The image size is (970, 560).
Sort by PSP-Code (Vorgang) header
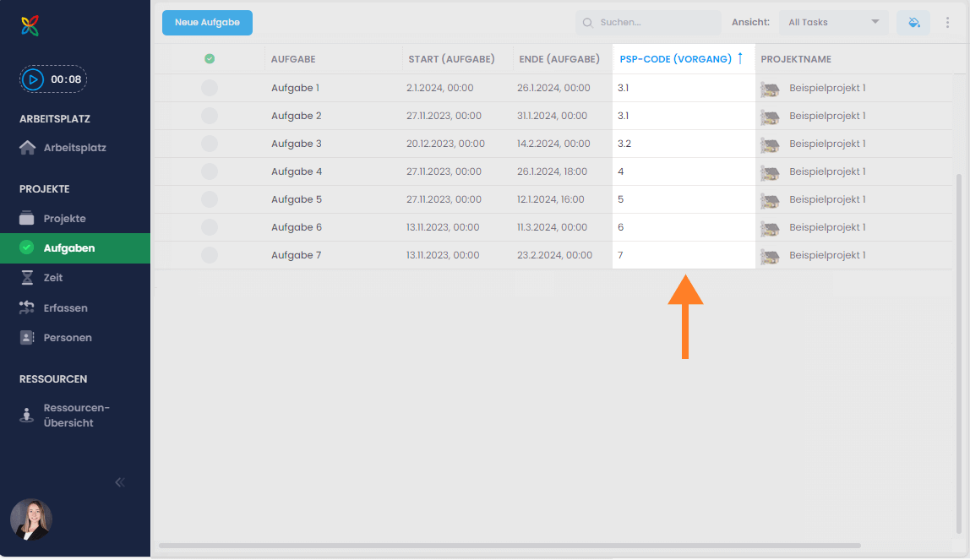click(676, 59)
